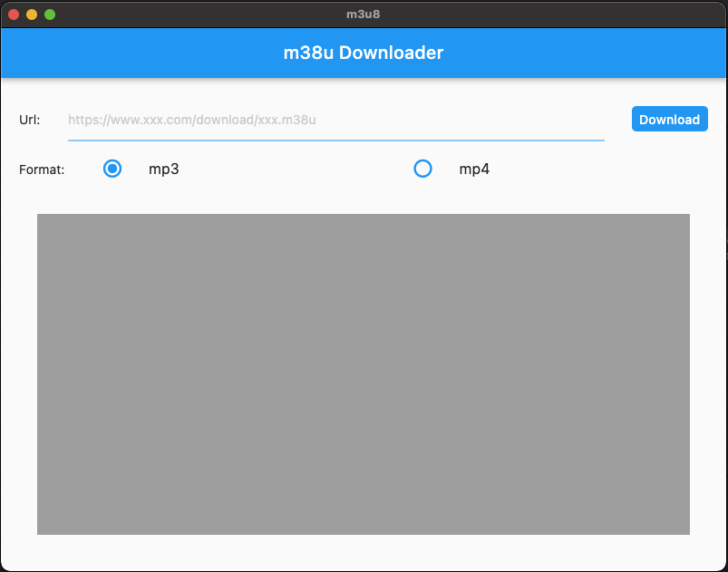Click the mp3 text label
The image size is (728, 572).
(163, 169)
